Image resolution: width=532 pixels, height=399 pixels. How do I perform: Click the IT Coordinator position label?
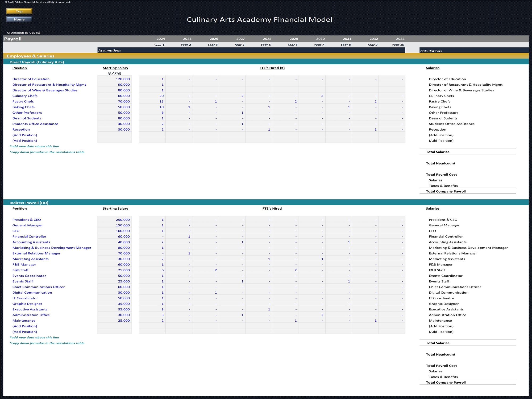pos(25,298)
